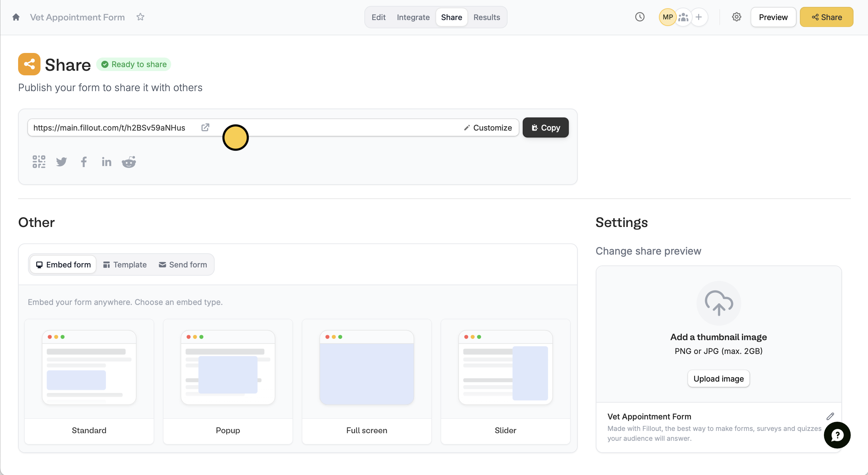Open form link in new tab icon
Screen dimensions: 868x475
point(205,127)
